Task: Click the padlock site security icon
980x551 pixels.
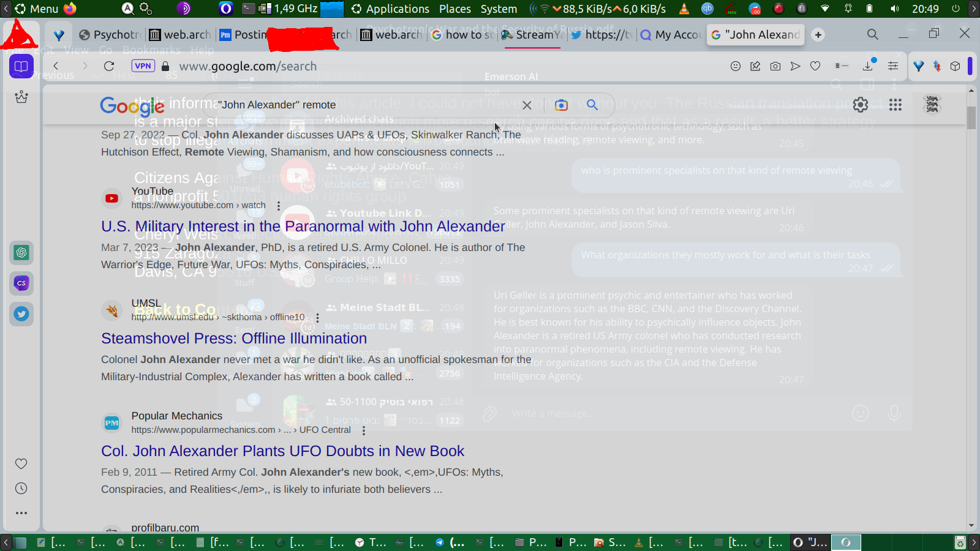Action: pyautogui.click(x=165, y=66)
